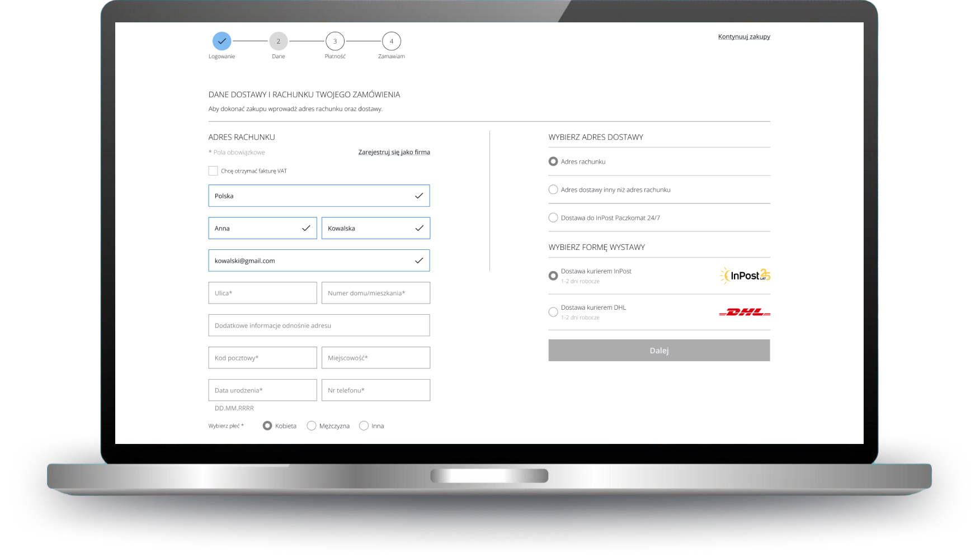980x558 pixels.
Task: Click the InPost courier logo
Action: coord(745,275)
